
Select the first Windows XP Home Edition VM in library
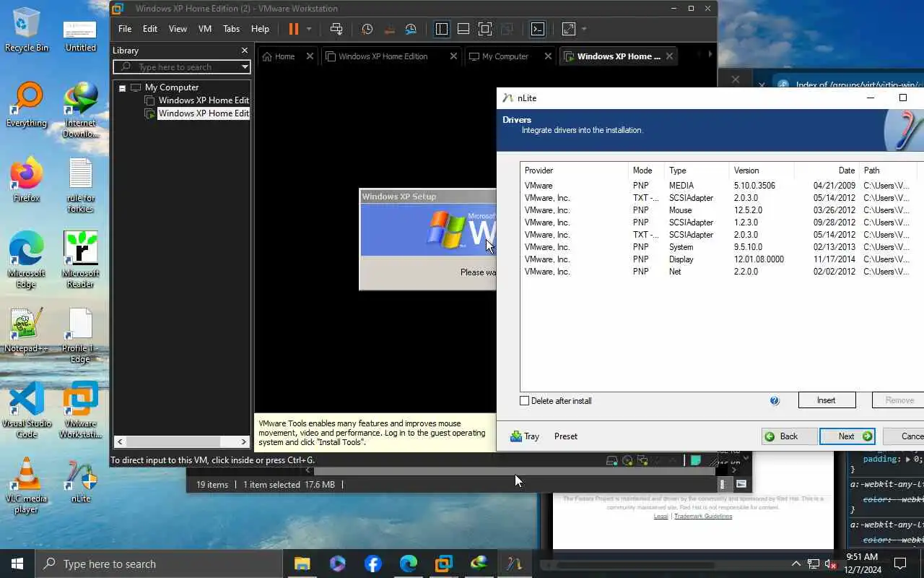(204, 100)
